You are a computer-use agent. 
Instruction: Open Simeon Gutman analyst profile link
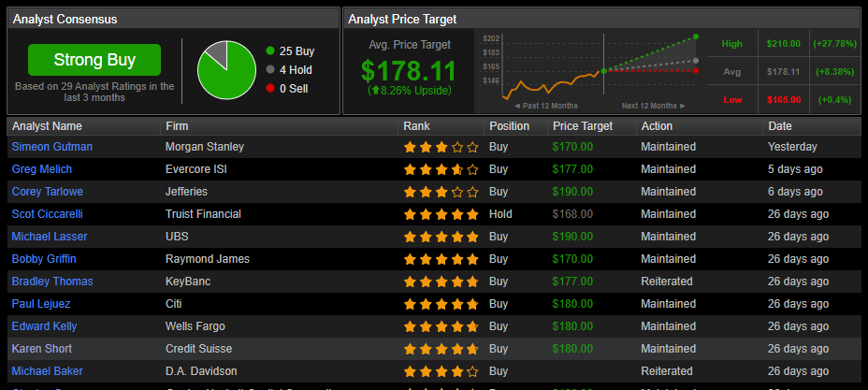(x=52, y=147)
